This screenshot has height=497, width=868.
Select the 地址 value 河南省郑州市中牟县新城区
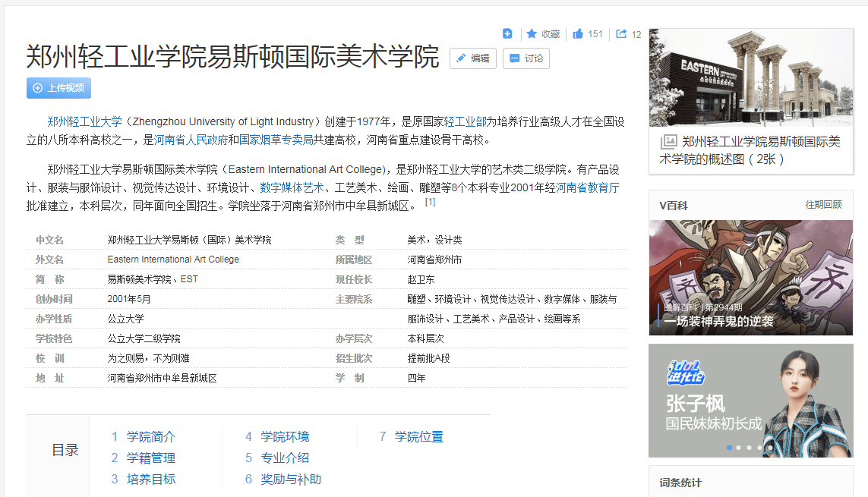[x=163, y=378]
